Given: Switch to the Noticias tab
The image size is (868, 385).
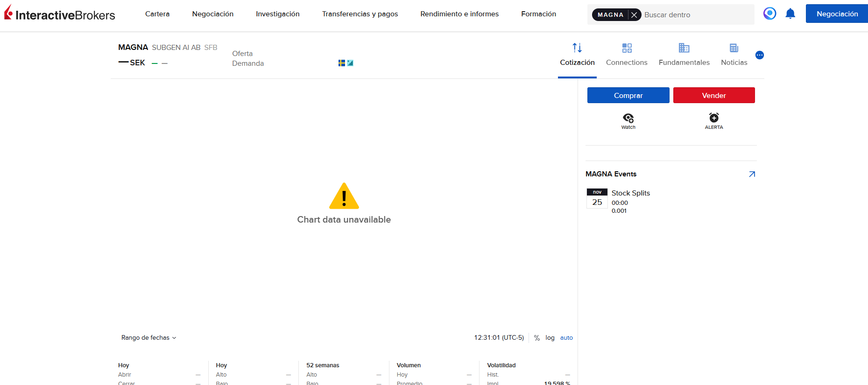Looking at the screenshot, I should pyautogui.click(x=734, y=55).
